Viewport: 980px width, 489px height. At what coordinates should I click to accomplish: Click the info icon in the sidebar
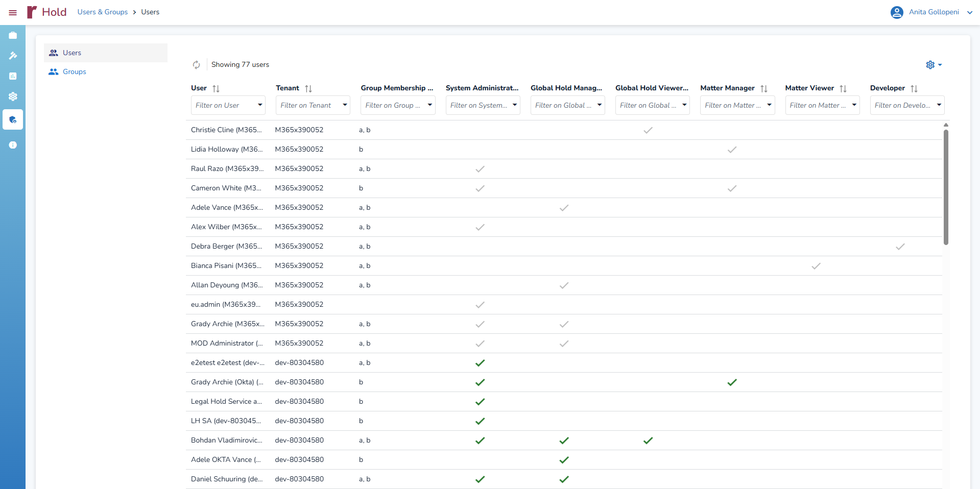pos(13,145)
